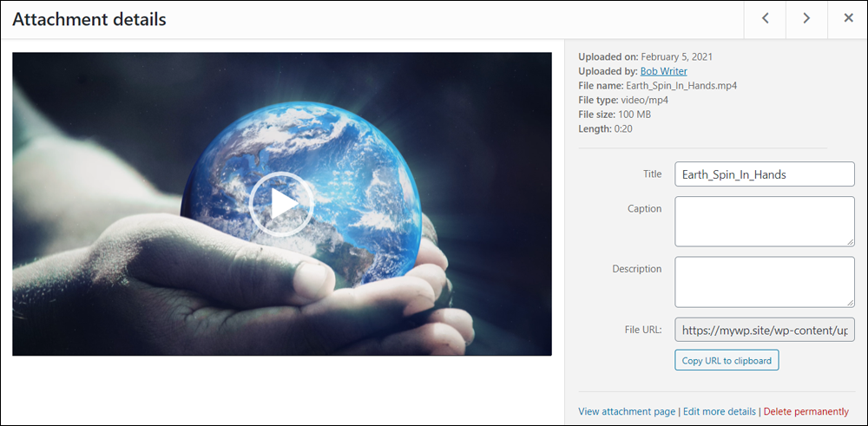Open View attachment page link
868x426 pixels.
627,411
